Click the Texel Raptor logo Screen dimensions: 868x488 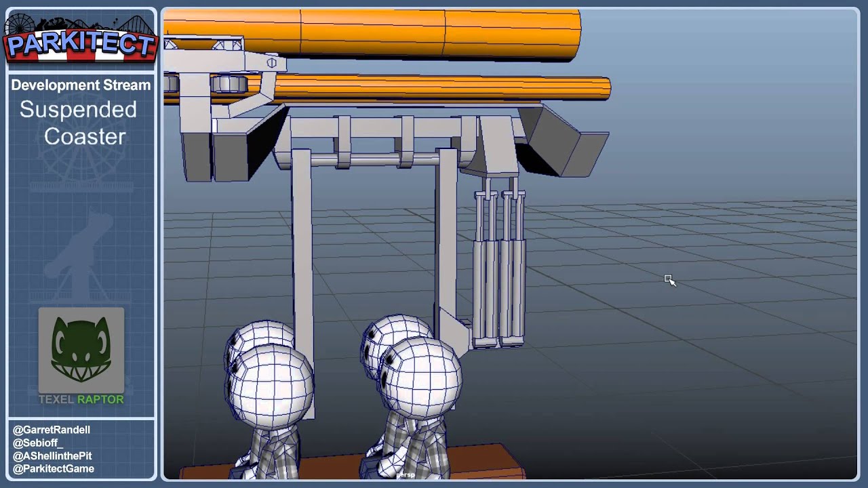point(81,350)
